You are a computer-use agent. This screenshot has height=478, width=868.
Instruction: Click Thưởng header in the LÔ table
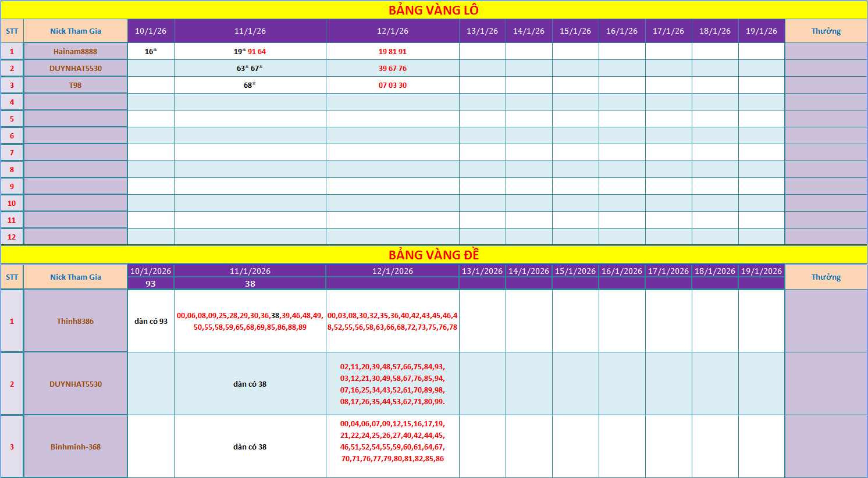point(826,31)
